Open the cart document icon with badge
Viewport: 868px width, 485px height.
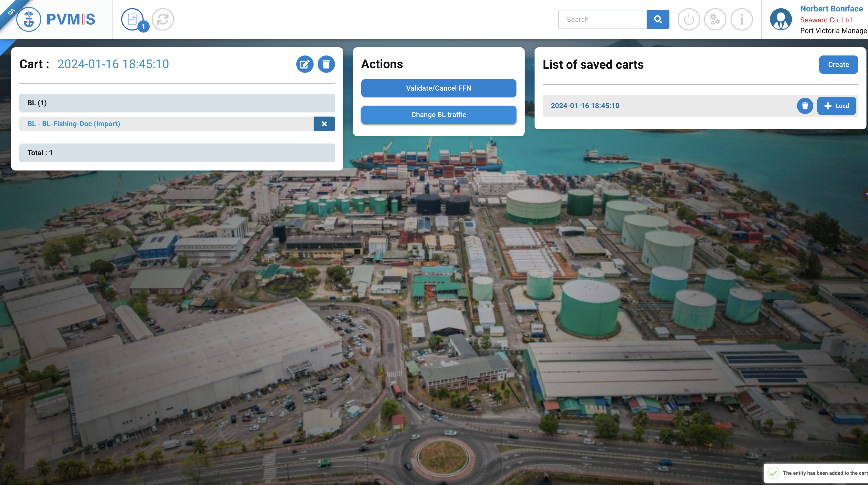click(x=132, y=20)
